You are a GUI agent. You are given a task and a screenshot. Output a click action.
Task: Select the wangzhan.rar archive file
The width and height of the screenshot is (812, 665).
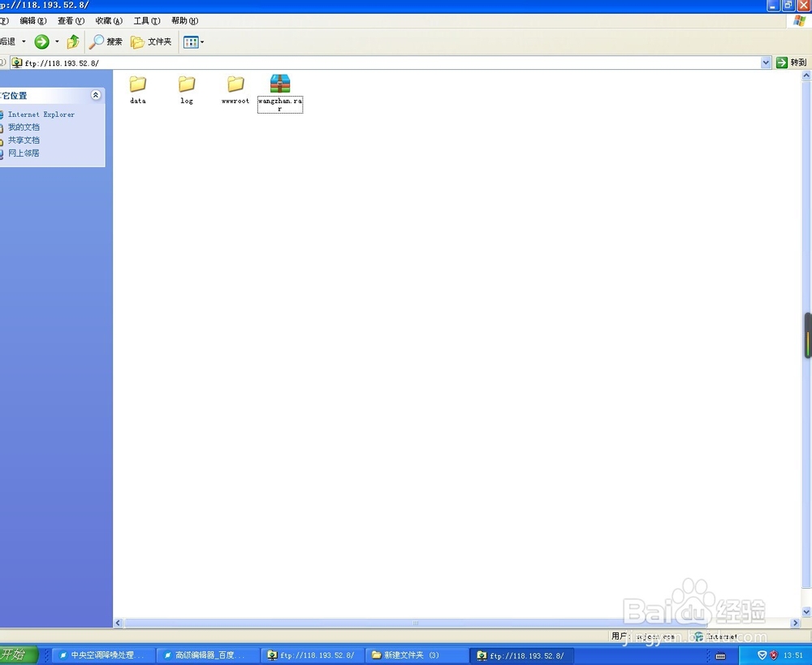pyautogui.click(x=280, y=93)
